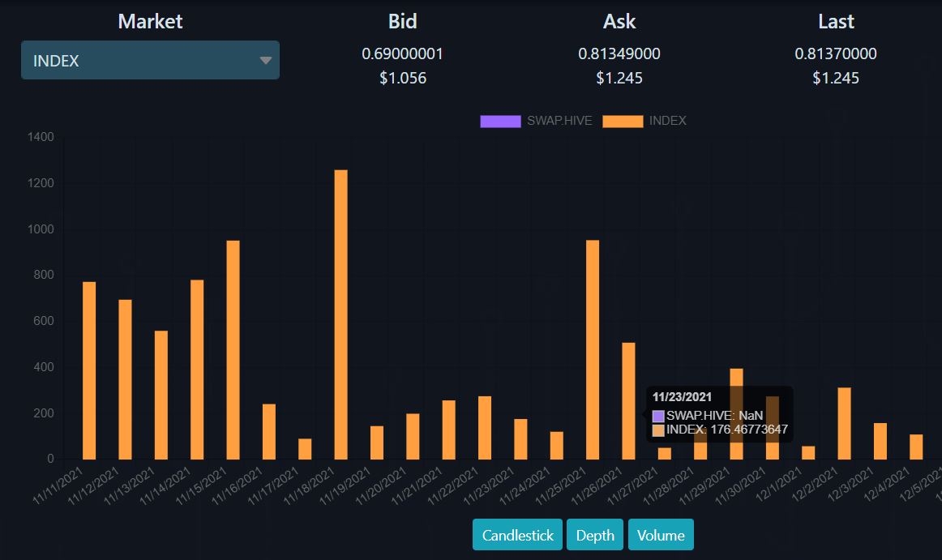Screen dimensions: 942x560
Task: Select the 11/11/2021 volume bar
Action: tap(89, 370)
